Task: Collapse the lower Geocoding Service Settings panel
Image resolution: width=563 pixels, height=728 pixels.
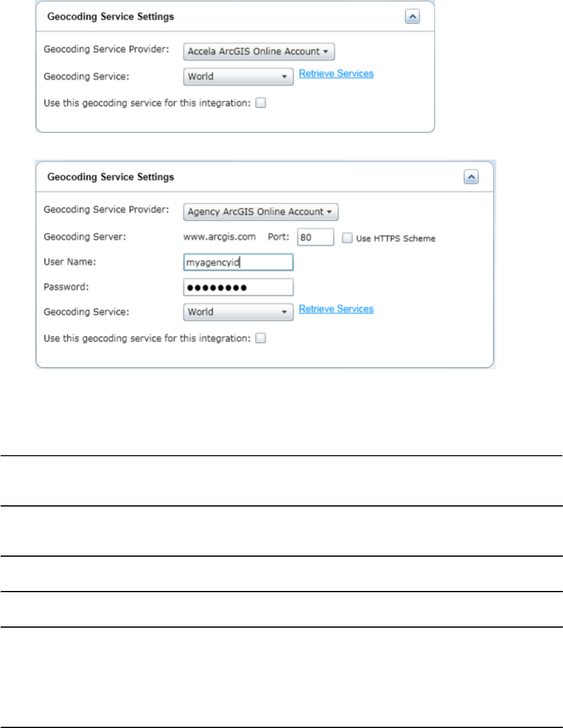Action: pos(471,177)
